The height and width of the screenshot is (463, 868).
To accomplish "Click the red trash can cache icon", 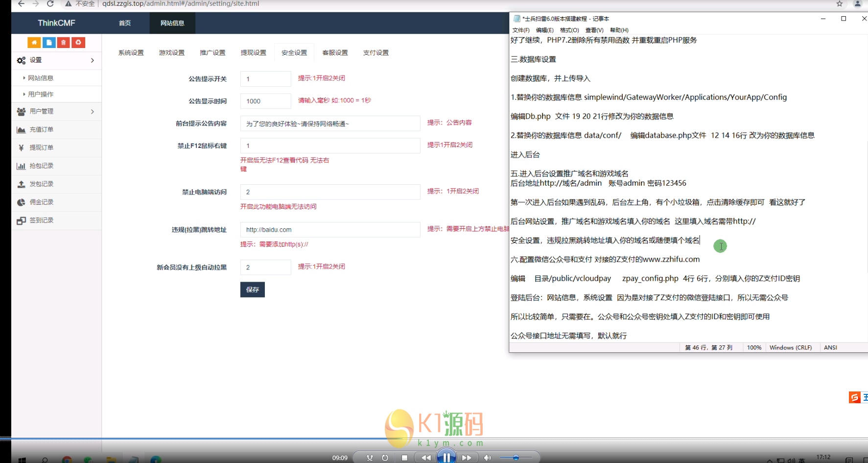I will point(63,43).
